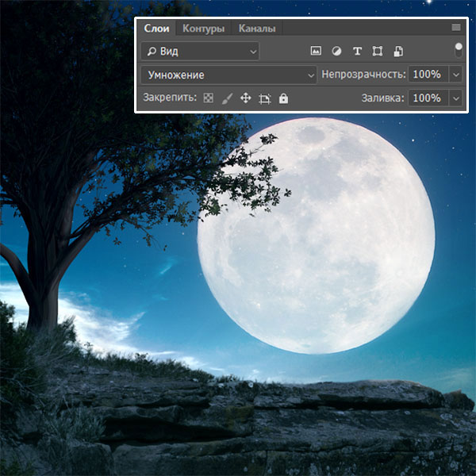Toggle the layer filtering switch
Image resolution: width=476 pixels, height=476 pixels.
(x=459, y=50)
